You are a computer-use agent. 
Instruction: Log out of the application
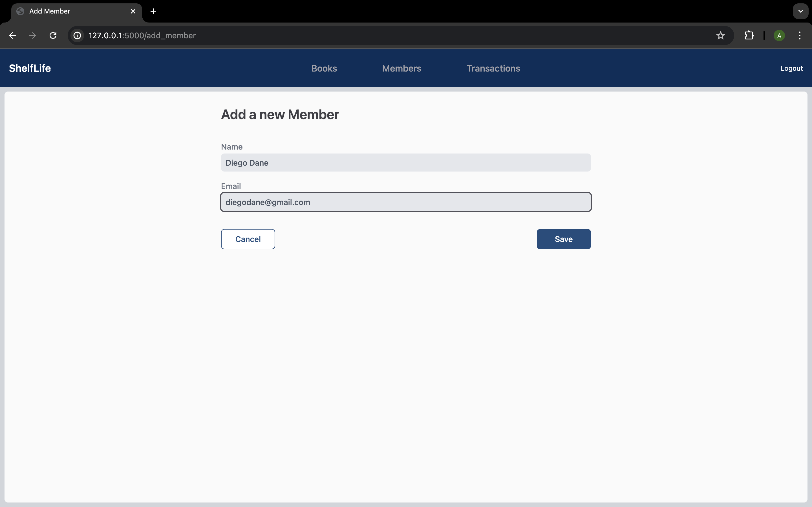click(x=791, y=68)
